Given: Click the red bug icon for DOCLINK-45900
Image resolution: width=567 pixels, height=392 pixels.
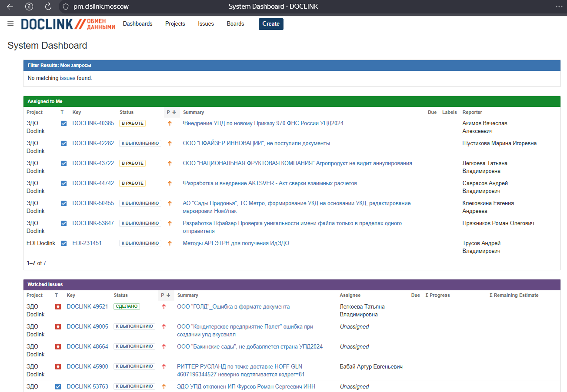Looking at the screenshot, I should (58, 367).
